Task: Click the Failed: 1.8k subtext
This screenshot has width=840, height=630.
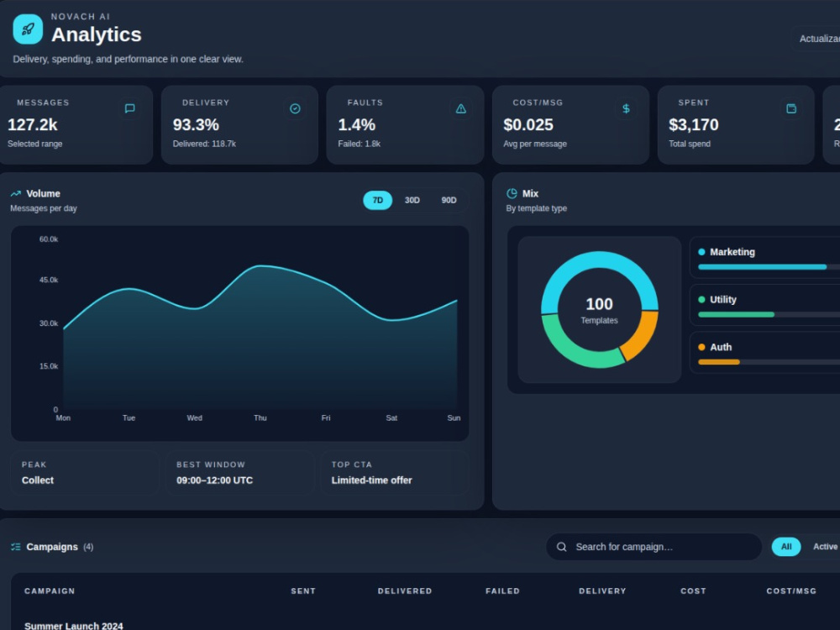Action: coord(359,144)
